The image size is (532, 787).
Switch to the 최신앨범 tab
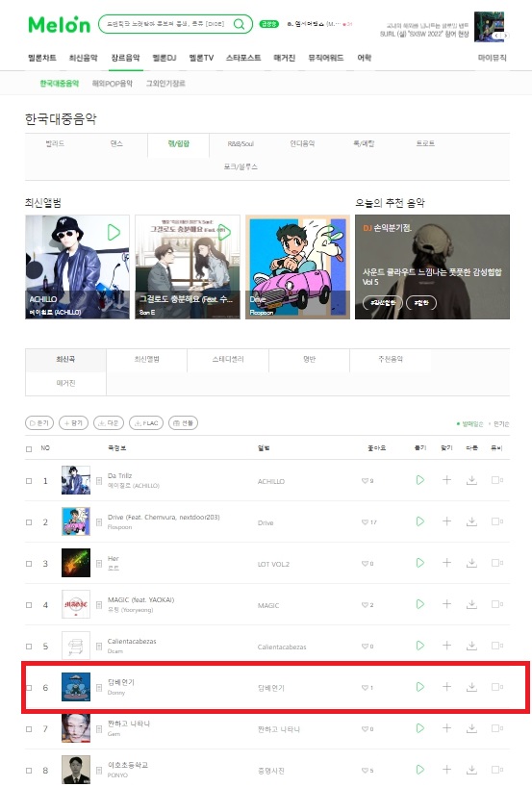pos(146,360)
